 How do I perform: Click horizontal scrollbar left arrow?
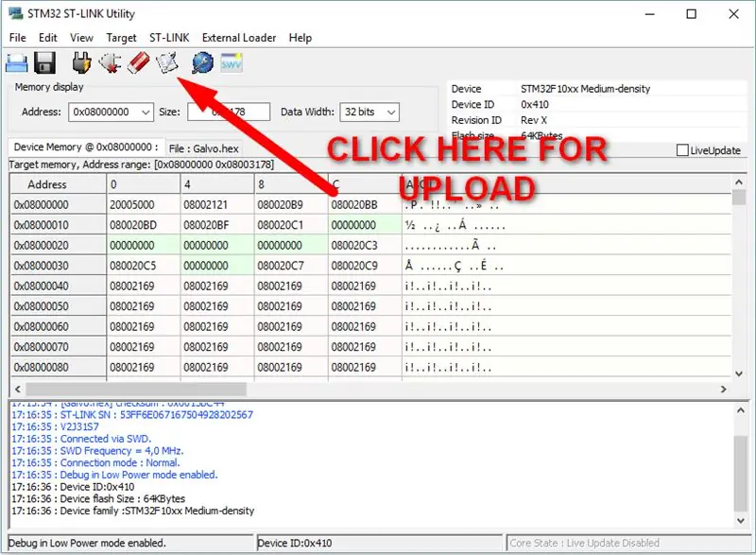(18, 390)
